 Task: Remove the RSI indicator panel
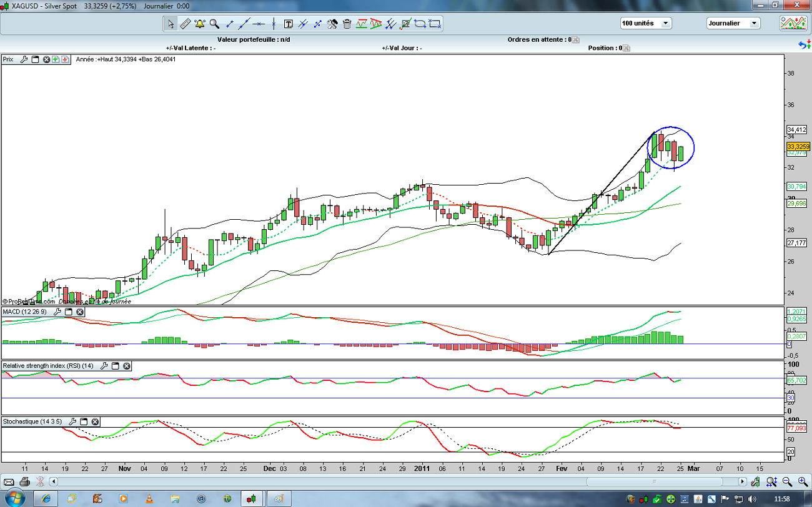126,366
